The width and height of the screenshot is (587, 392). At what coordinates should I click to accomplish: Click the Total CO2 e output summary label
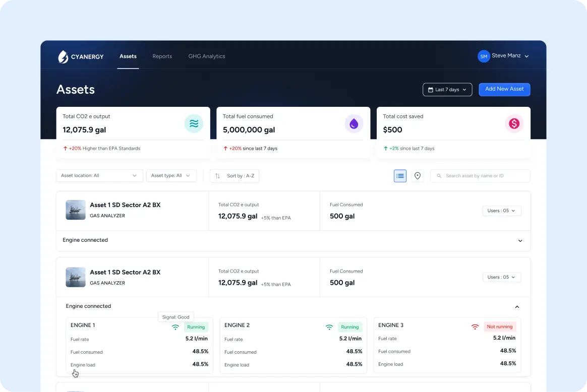point(86,116)
